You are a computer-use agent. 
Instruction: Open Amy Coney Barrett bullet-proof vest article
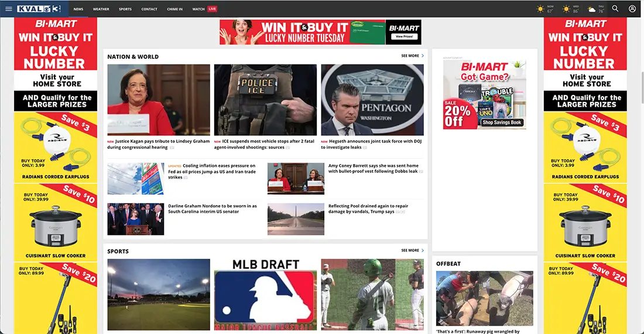374,168
